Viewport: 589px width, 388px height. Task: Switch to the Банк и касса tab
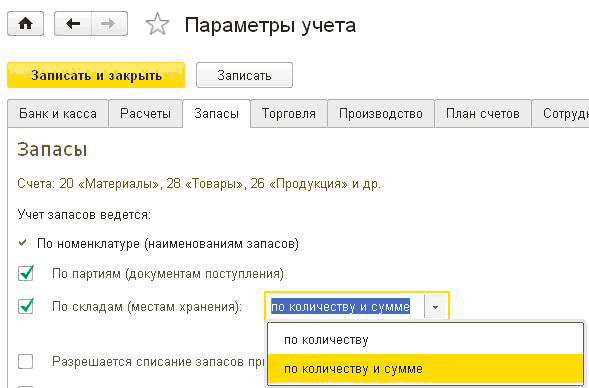pyautogui.click(x=58, y=113)
